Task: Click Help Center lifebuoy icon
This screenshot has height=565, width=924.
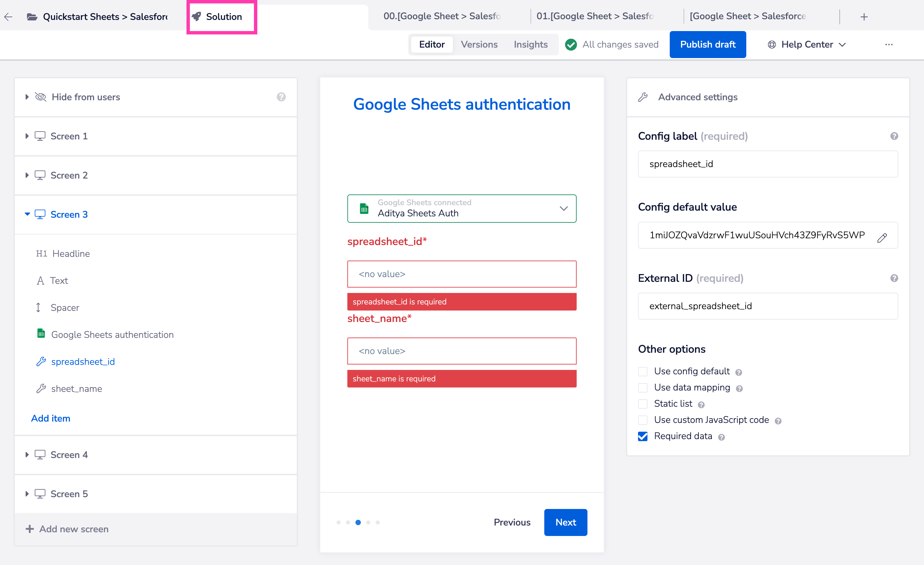Action: point(772,44)
